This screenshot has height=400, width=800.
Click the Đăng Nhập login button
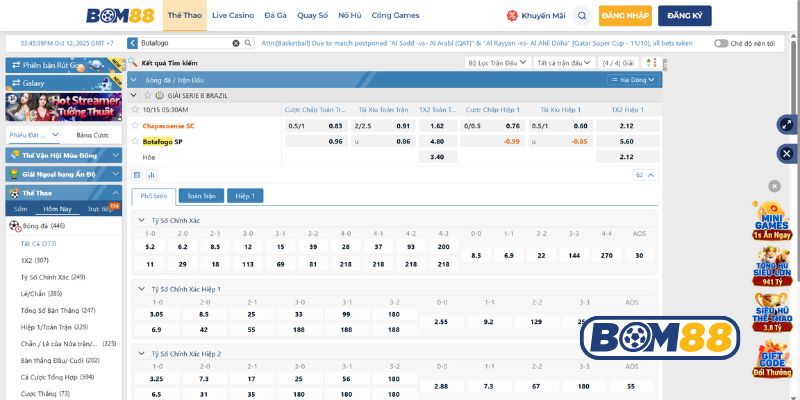pos(625,16)
